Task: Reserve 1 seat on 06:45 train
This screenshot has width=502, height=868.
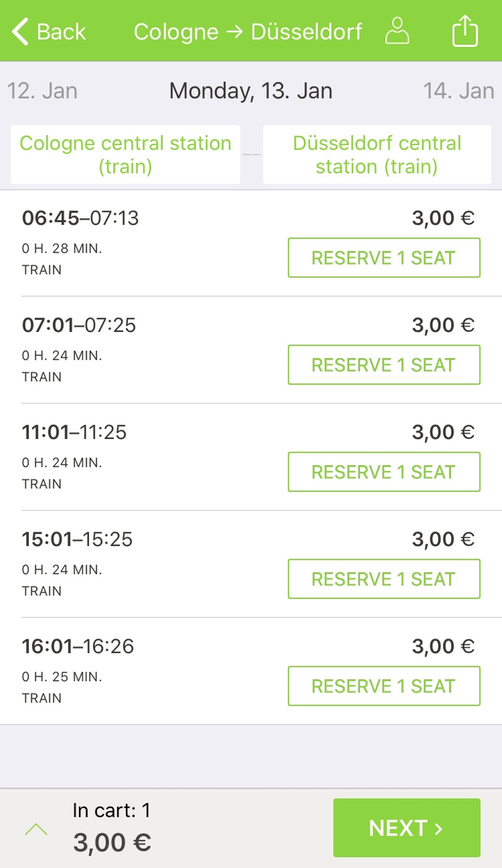Action: coord(384,258)
